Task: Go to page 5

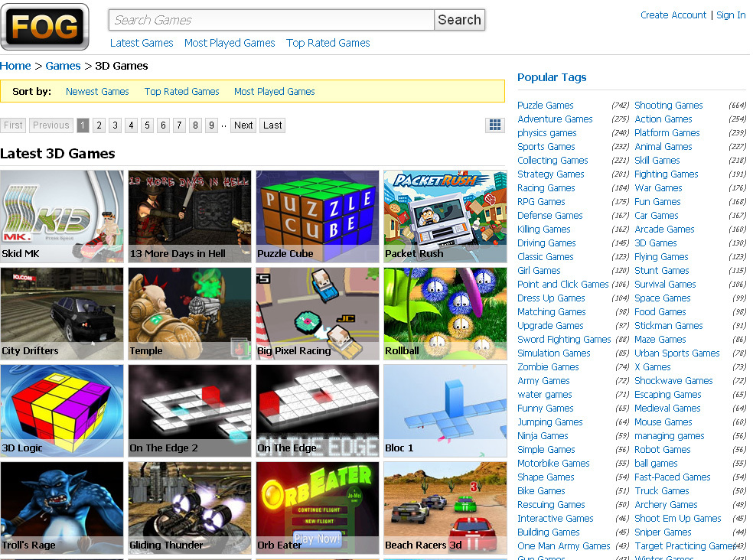Action: coord(147,125)
